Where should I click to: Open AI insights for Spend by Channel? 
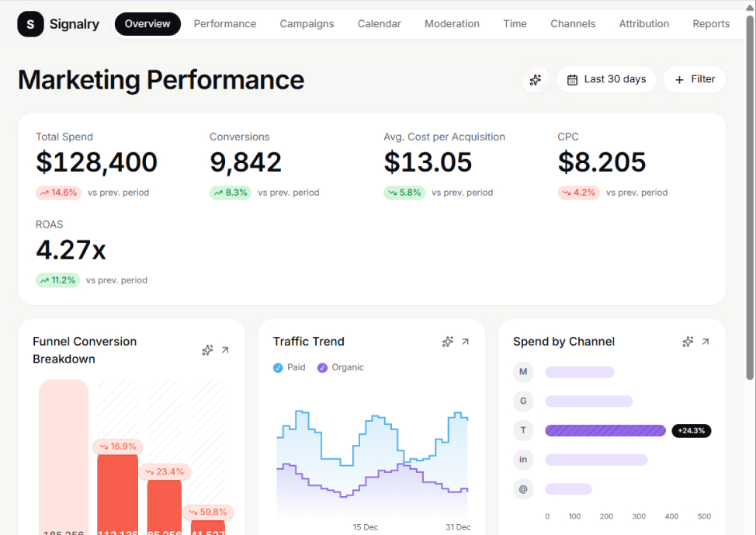pyautogui.click(x=688, y=342)
